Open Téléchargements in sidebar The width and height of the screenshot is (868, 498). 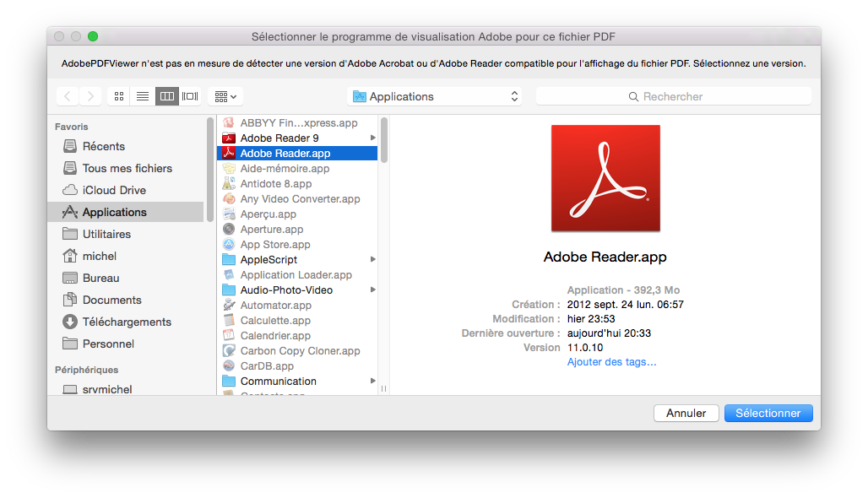coord(126,322)
